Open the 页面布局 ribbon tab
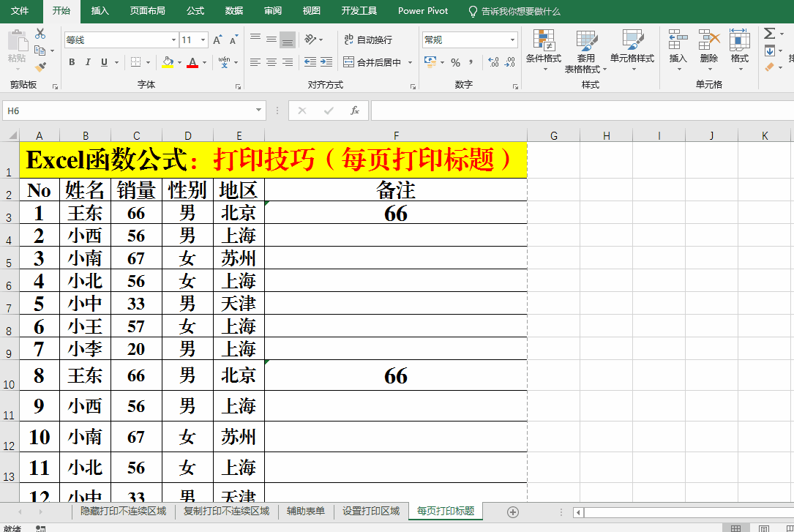The width and height of the screenshot is (794, 532). tap(147, 11)
